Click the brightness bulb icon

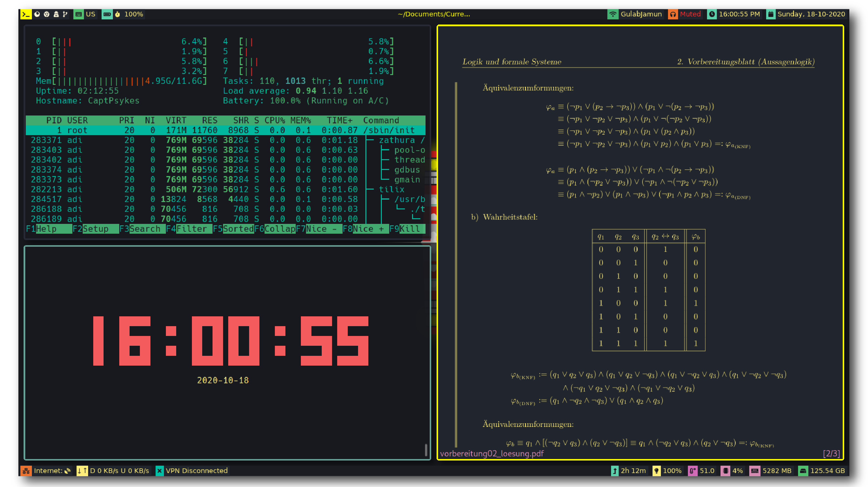656,471
